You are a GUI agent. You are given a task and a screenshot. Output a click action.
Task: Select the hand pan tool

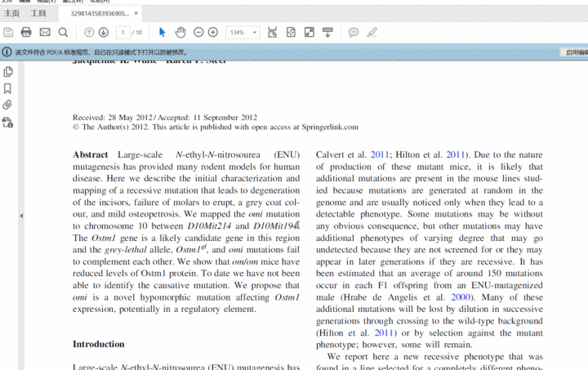click(x=180, y=32)
